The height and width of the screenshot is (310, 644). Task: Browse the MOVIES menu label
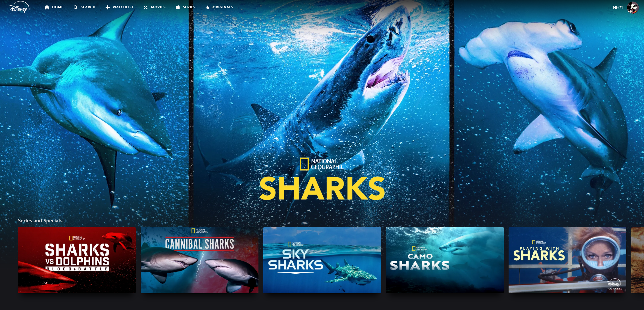click(x=158, y=7)
